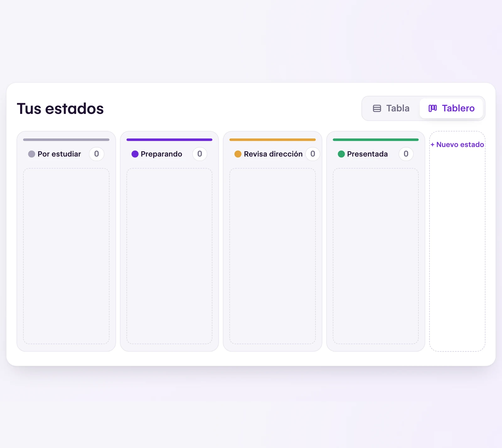Select the Por estudiar column title
Viewport: 502px width, 448px height.
[x=59, y=154]
